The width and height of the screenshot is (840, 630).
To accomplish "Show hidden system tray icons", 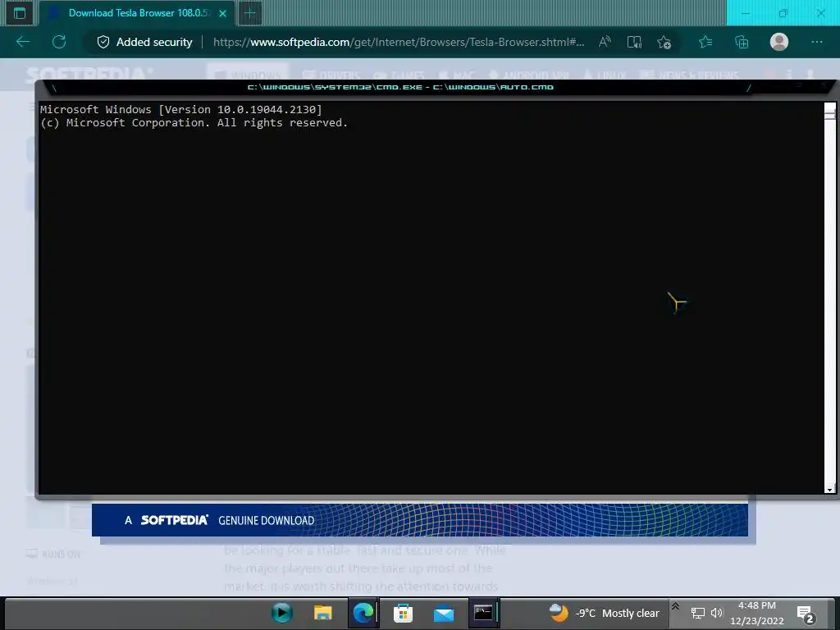I will pos(676,606).
